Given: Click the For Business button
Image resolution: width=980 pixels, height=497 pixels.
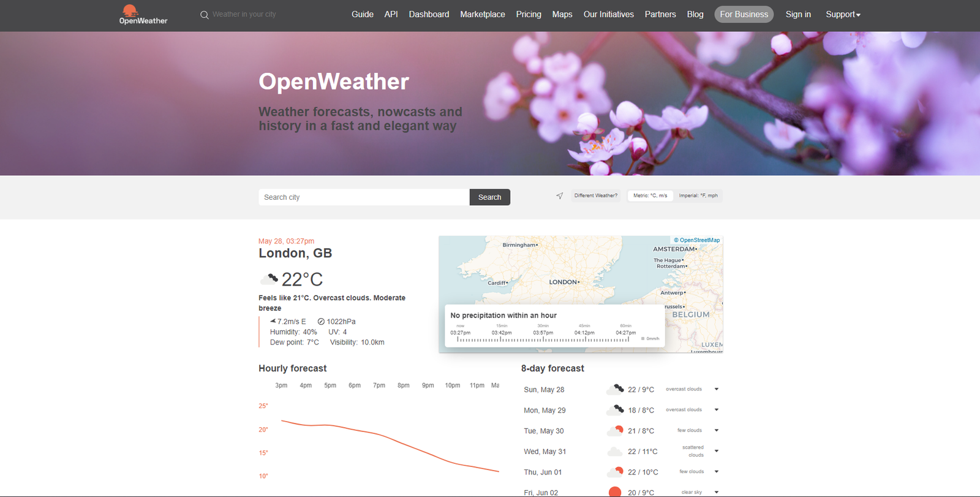Looking at the screenshot, I should click(744, 15).
